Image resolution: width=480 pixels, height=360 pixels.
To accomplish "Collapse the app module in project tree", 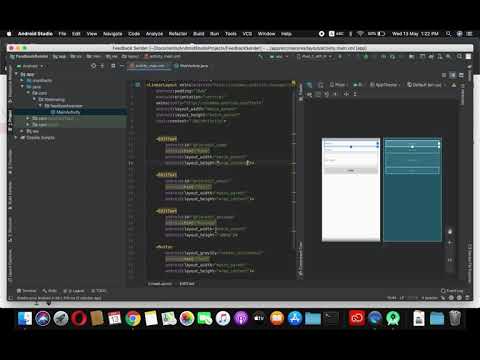I will (16, 74).
